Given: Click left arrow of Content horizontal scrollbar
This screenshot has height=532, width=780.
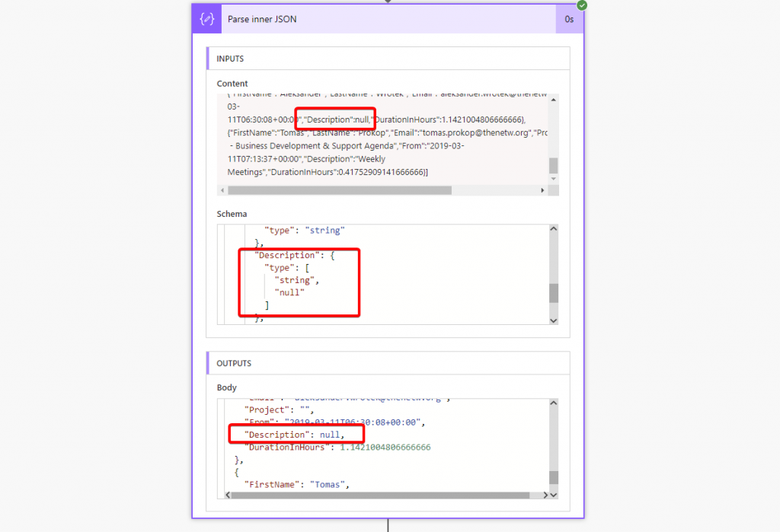Looking at the screenshot, I should 222,190.
